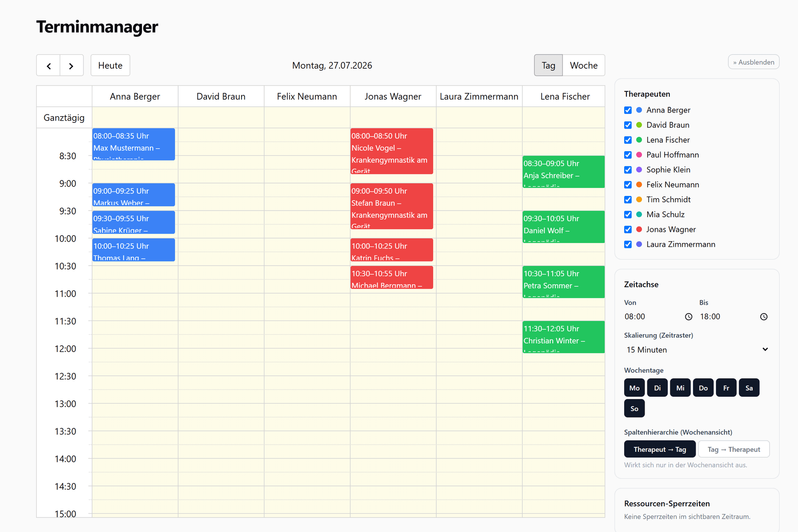Click Von time field 08:00

pyautogui.click(x=658, y=317)
